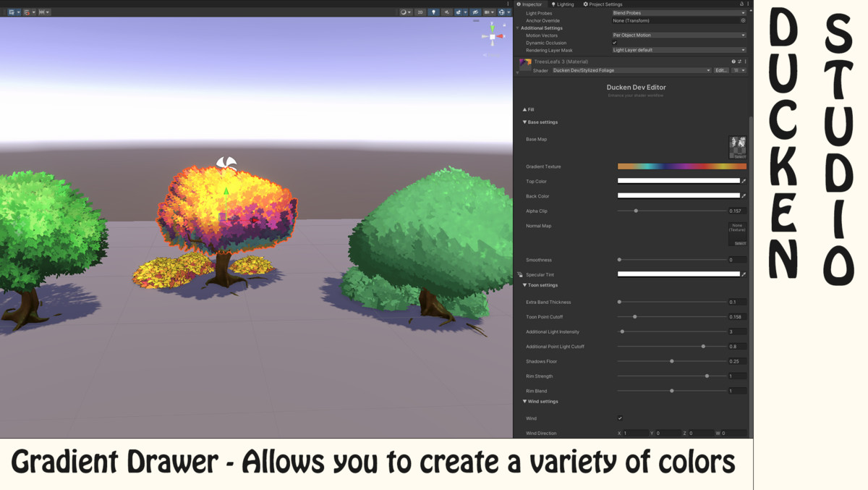This screenshot has height=490, width=868.
Task: Click the Edit button next to the Shader field
Action: [x=721, y=70]
